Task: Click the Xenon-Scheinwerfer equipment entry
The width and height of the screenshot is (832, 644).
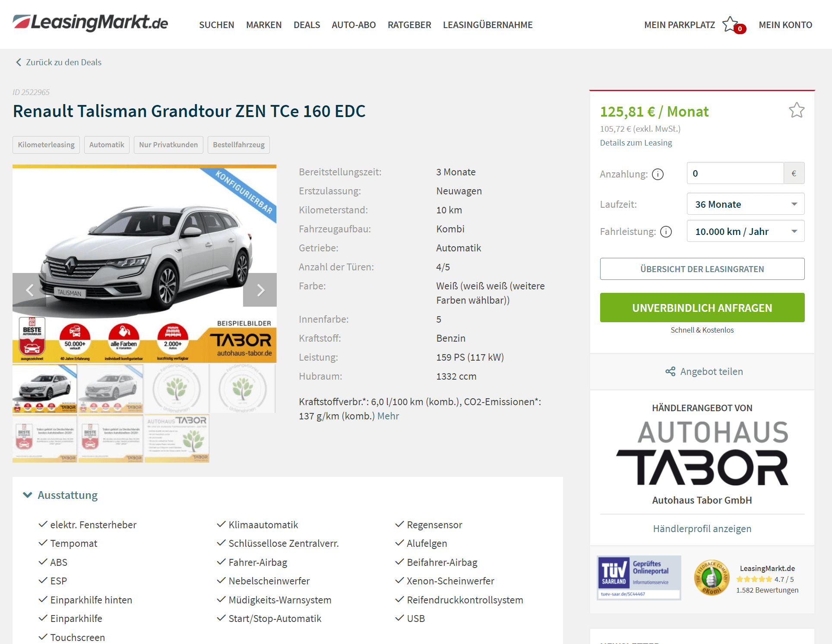Action: 450,581
